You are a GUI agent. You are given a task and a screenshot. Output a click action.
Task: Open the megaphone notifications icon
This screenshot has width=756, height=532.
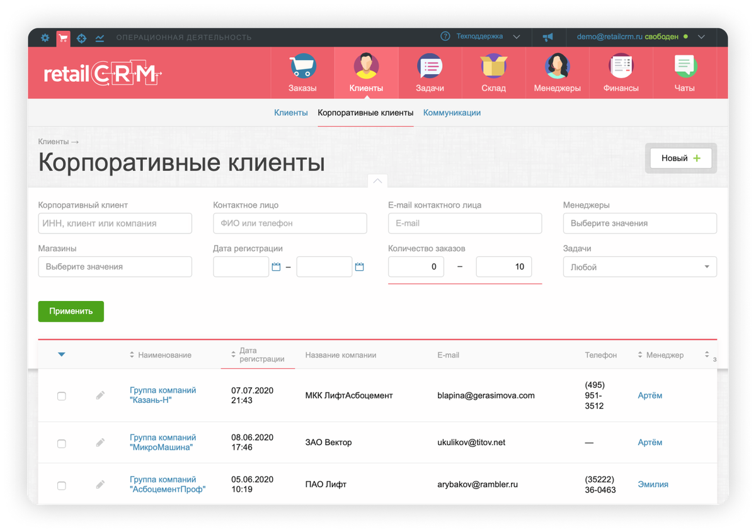[547, 37]
